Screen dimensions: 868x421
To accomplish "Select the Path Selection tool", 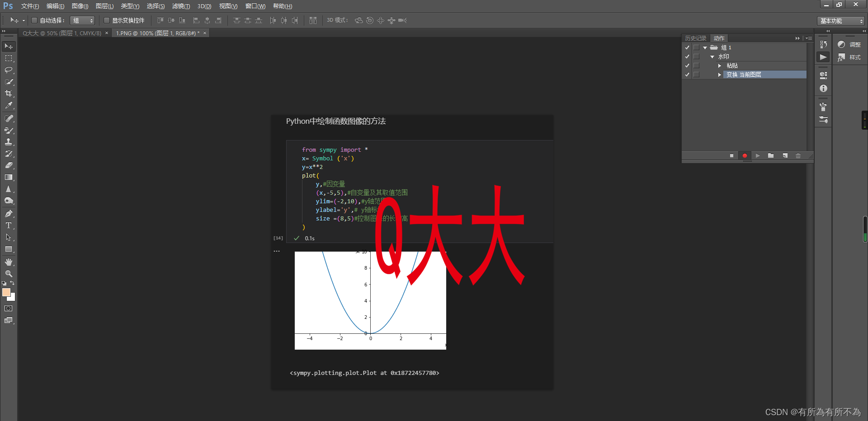I will pyautogui.click(x=9, y=237).
